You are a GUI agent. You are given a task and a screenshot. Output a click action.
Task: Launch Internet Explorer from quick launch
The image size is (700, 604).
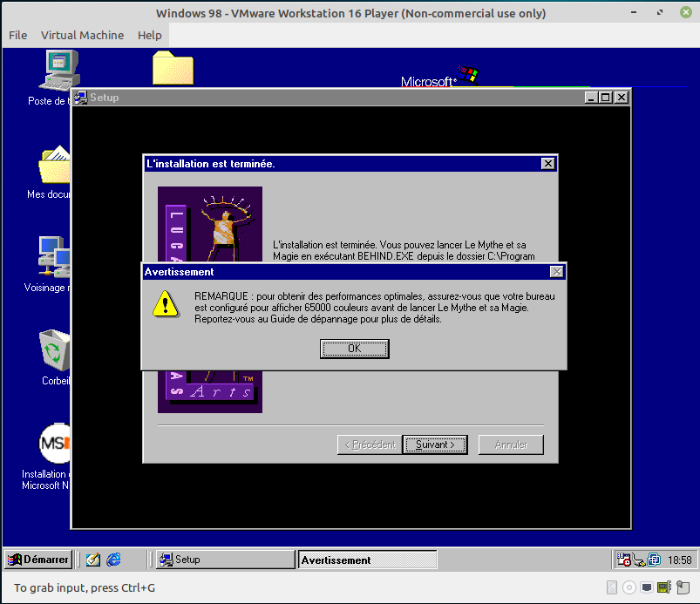pyautogui.click(x=114, y=560)
